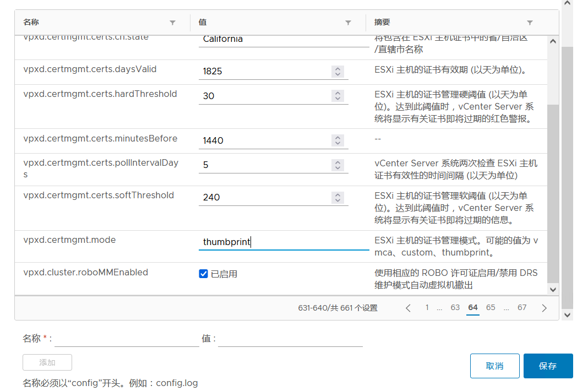Sort by the 值 column header
The height and width of the screenshot is (391, 588).
203,22
